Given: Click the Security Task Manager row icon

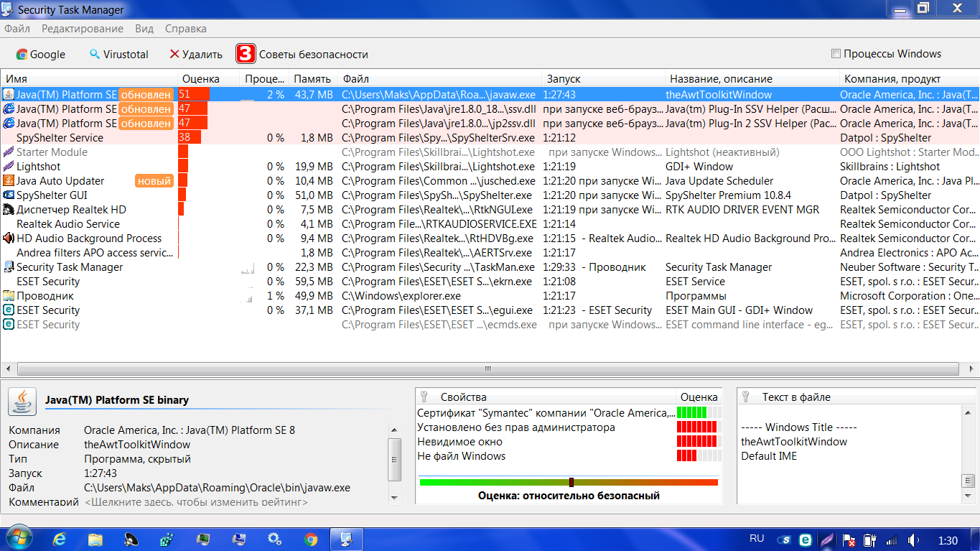Looking at the screenshot, I should coord(9,267).
